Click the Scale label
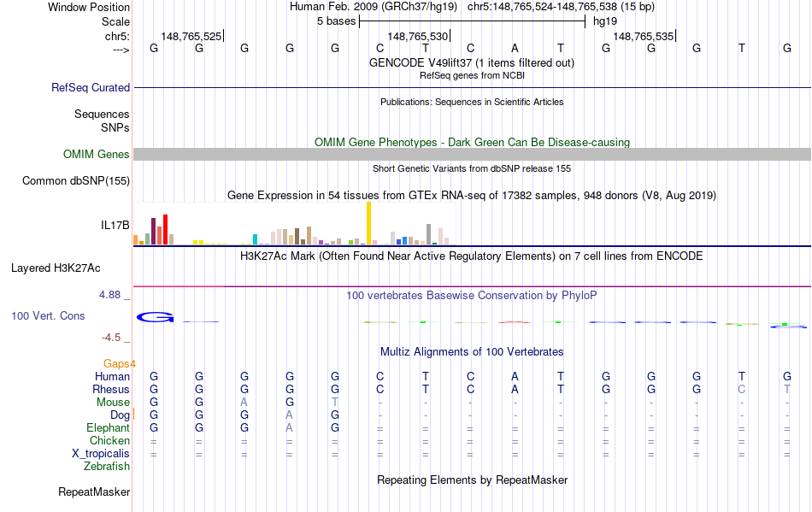This screenshot has height=512, width=812. coord(115,21)
